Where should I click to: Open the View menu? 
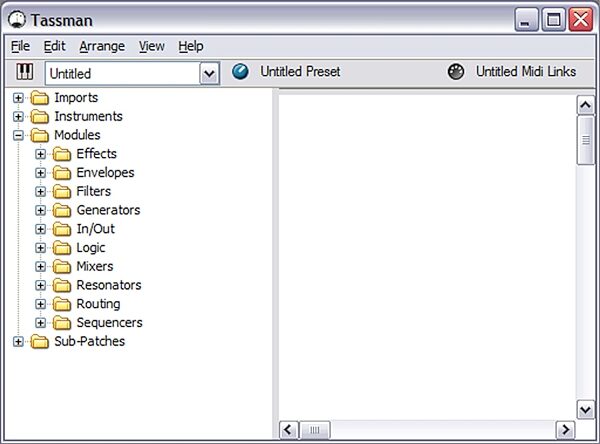tap(152, 46)
